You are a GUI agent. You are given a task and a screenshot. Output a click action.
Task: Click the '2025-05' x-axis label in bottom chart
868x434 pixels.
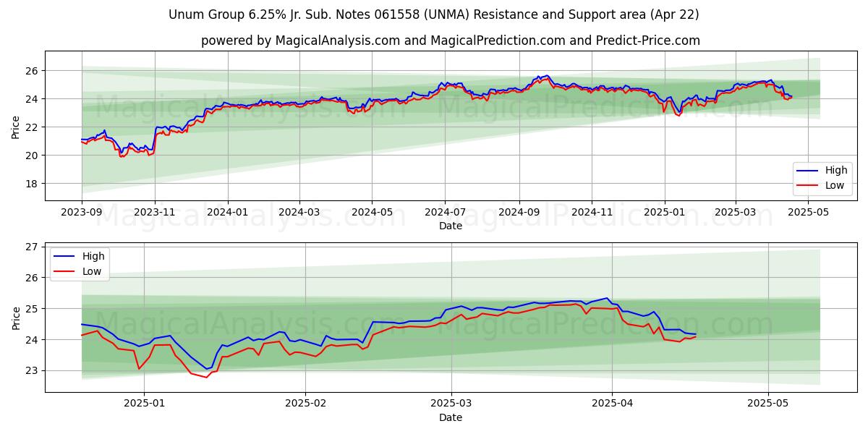click(768, 404)
